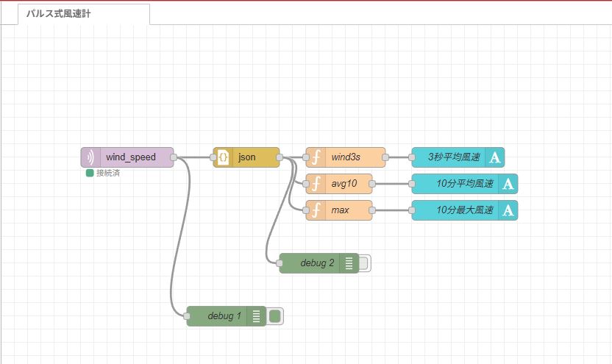Click the wind_speed MQTT input node icon

[90, 157]
